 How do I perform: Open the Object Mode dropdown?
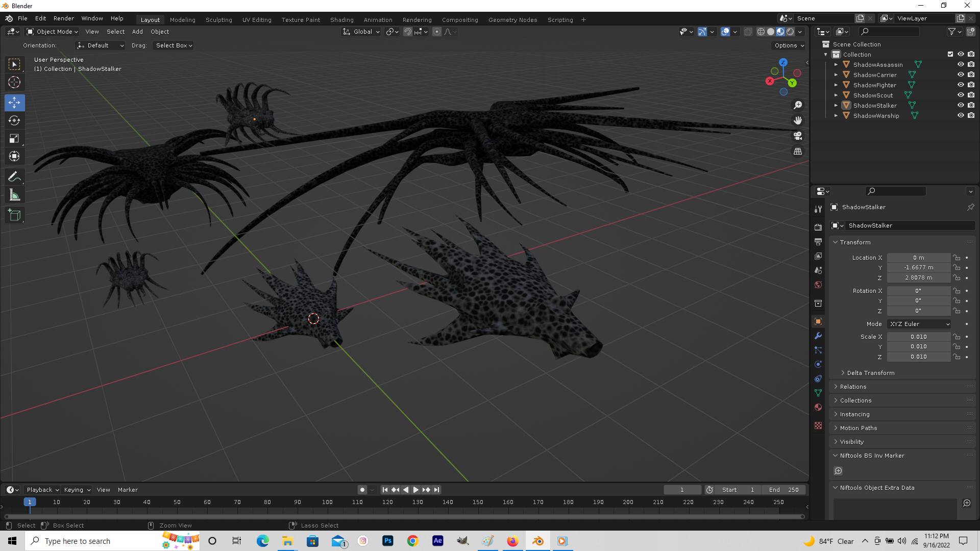coord(53,32)
